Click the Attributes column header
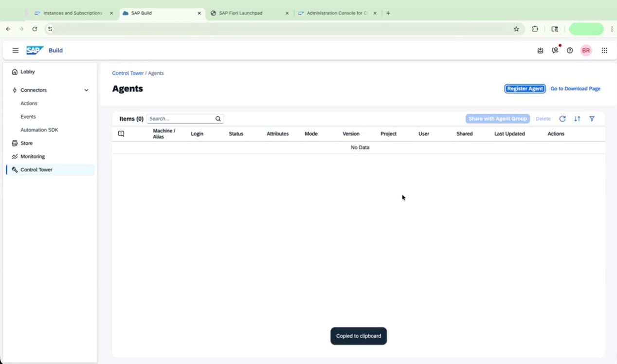 pos(277,134)
